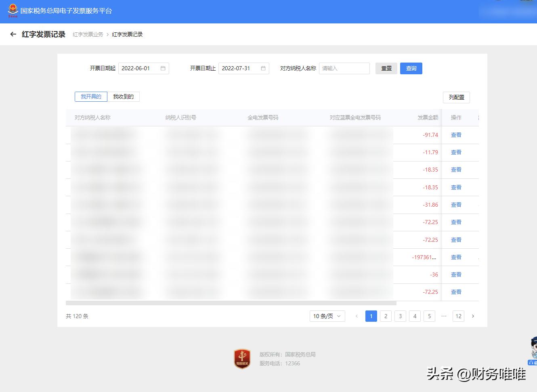Click the previous-page chevron in pagination
537x392 pixels.
coord(357,316)
